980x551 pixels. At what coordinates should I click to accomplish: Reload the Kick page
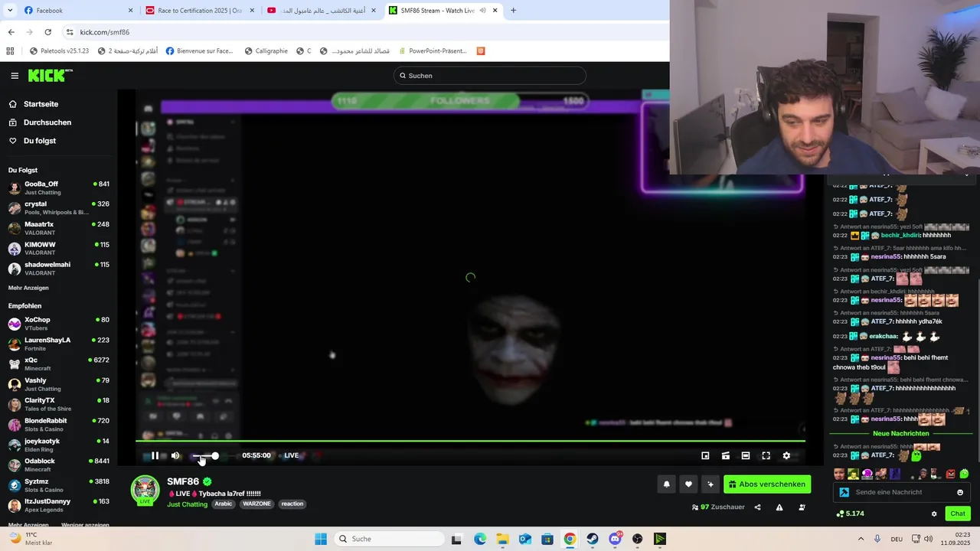[x=47, y=32]
